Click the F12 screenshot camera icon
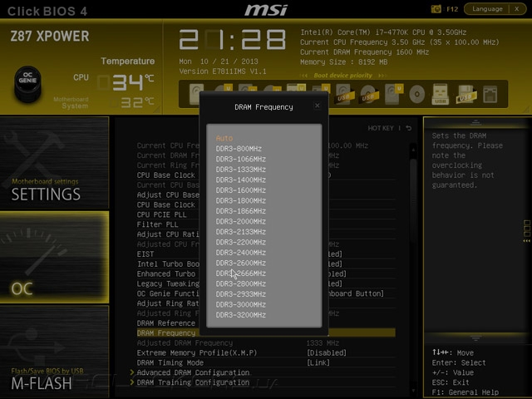This screenshot has width=532, height=399. pos(436,9)
